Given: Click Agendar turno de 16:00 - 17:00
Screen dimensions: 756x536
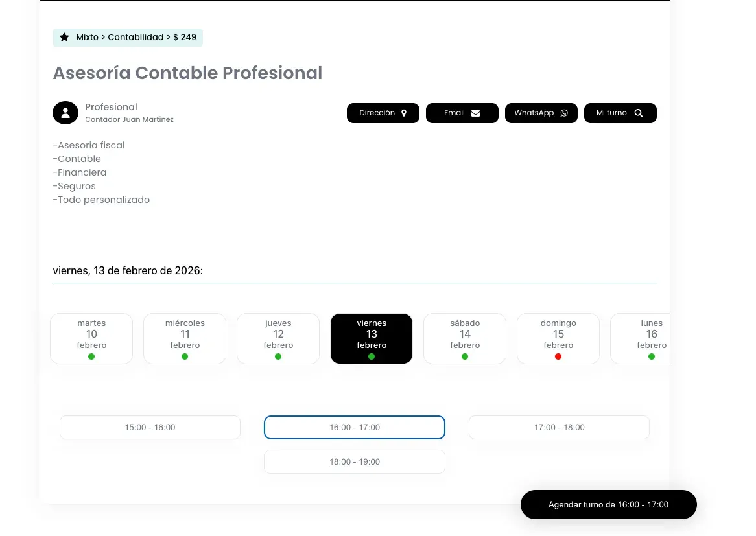Looking at the screenshot, I should pyautogui.click(x=608, y=504).
